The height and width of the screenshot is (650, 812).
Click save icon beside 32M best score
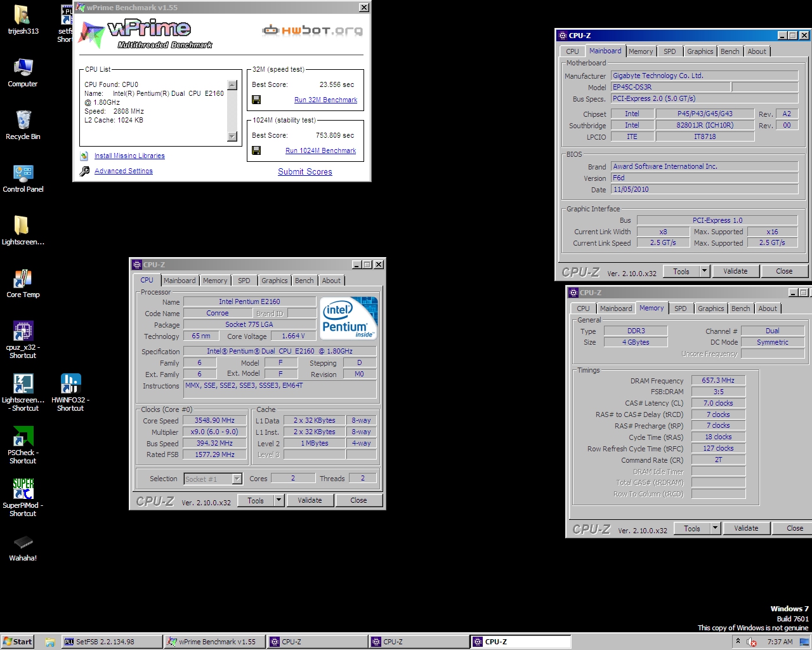click(256, 100)
